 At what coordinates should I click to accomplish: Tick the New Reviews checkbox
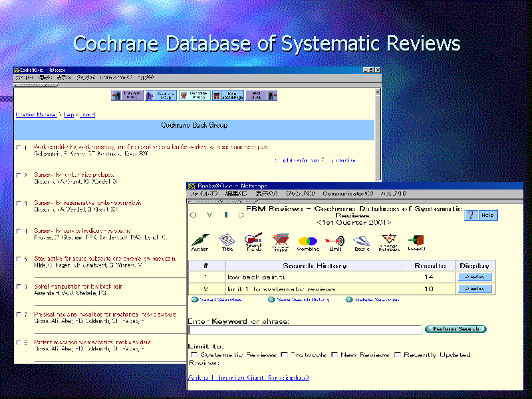(334, 355)
